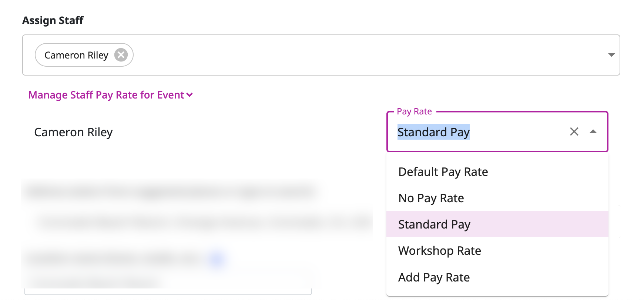The image size is (644, 300).
Task: Click the first blurred text line under Cameron Riley
Action: tap(170, 192)
